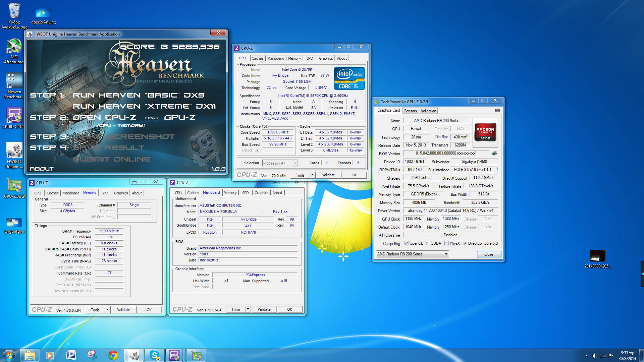644x362 pixels.
Task: Open Tools dropdown arrow in CPU-Z CPU window
Action: 312,175
